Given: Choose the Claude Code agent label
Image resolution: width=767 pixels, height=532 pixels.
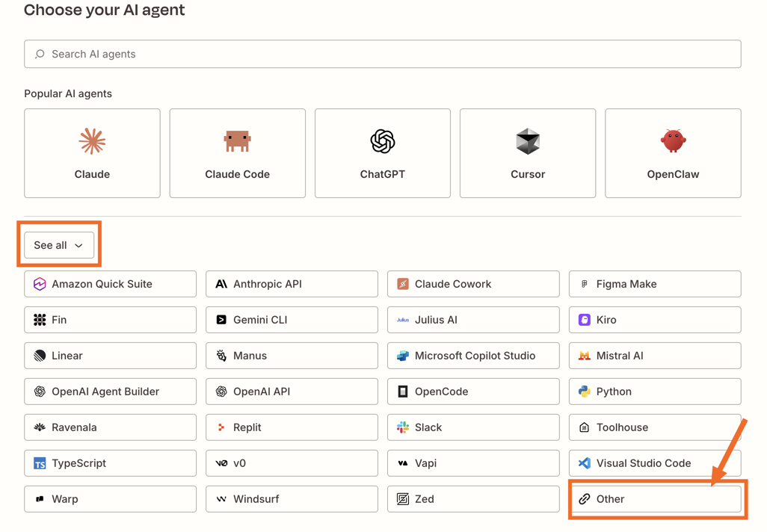Looking at the screenshot, I should click(x=237, y=174).
